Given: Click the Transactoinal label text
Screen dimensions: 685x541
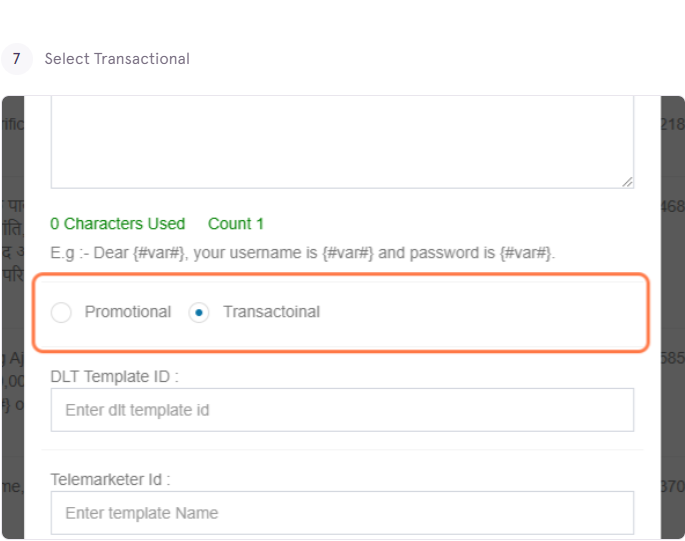Looking at the screenshot, I should [271, 312].
